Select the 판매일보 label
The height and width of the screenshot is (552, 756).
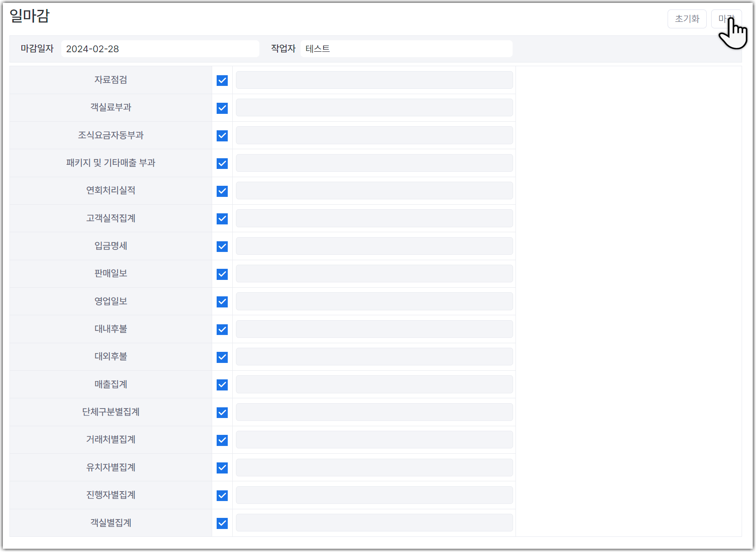[x=111, y=273]
